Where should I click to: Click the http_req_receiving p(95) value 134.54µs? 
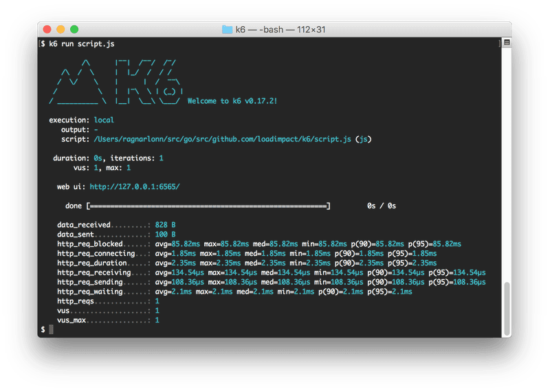pyautogui.click(x=470, y=272)
